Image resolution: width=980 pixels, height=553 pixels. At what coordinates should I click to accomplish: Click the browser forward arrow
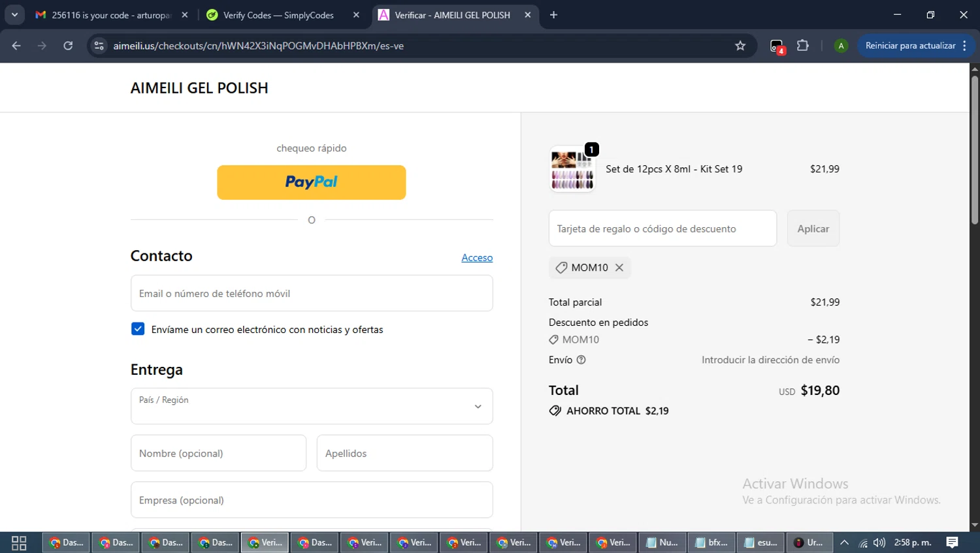42,46
